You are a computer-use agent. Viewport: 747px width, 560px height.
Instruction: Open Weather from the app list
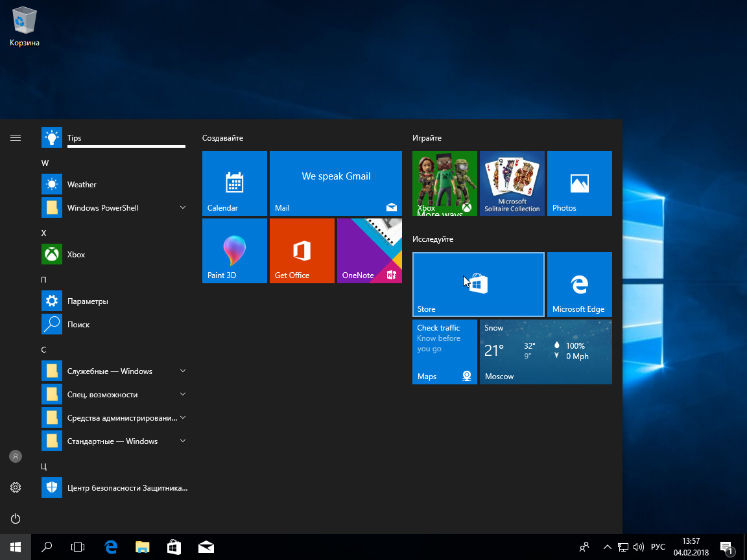[x=82, y=185]
